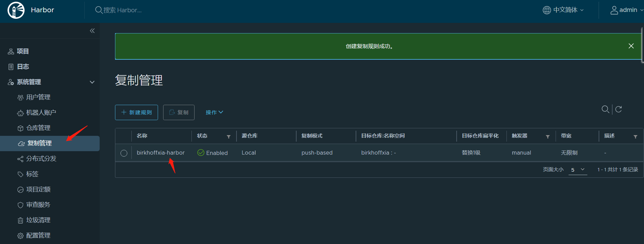Click the globe language icon
The image size is (644, 244).
click(547, 10)
